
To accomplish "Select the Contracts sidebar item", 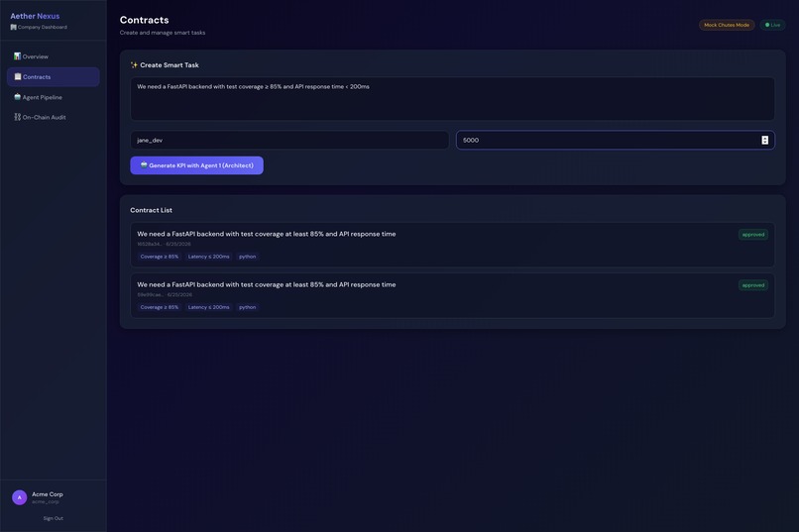I will pos(53,77).
